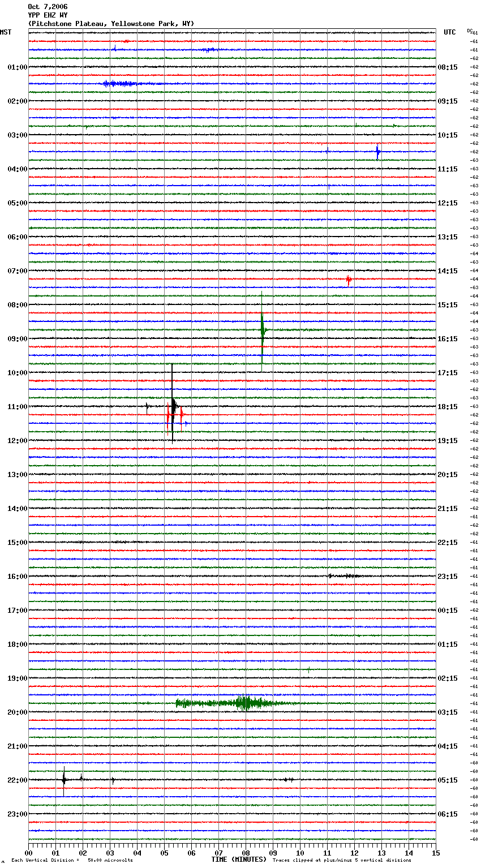Viewport: 481px width, 868px height.
Task: Click the 06:15 UTC time label
Action: coord(448,814)
